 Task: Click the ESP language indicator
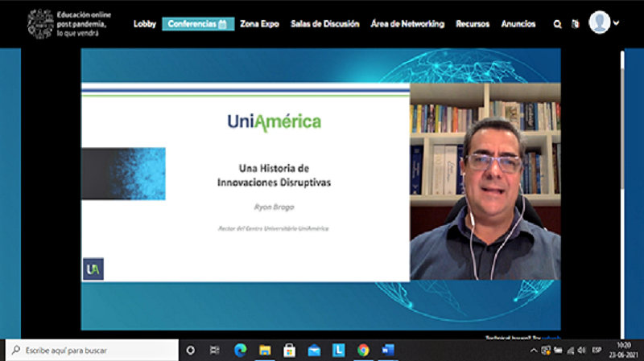[597, 351]
